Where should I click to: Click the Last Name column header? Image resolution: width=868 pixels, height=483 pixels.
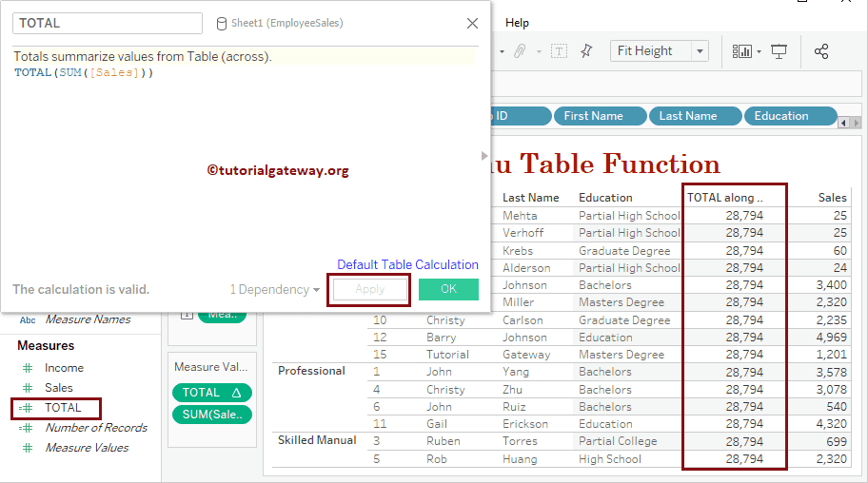pos(531,198)
